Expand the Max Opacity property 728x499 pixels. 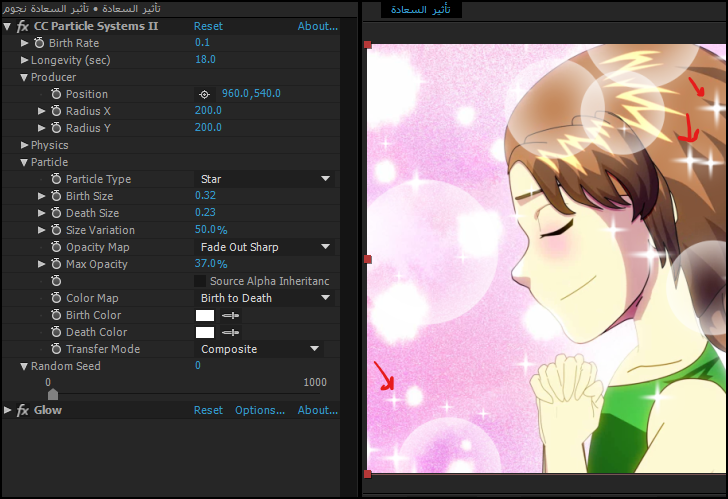coord(41,264)
